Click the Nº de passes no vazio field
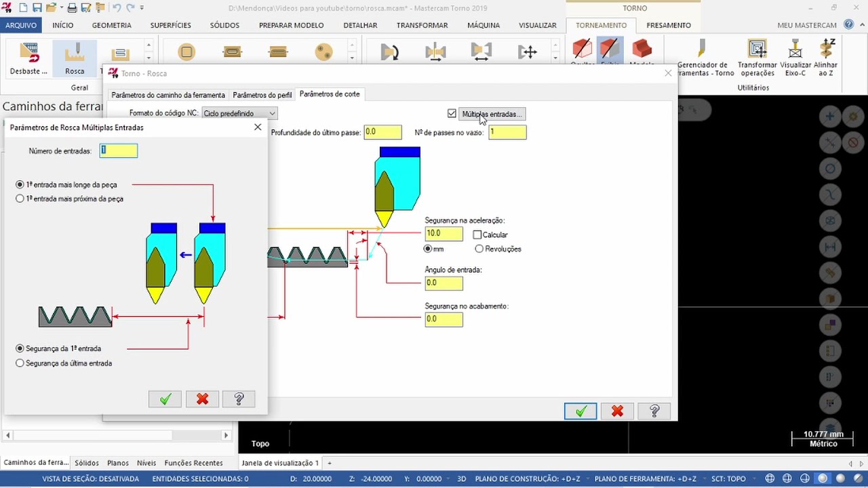Screen dimensions: 868x488 pos(507,132)
